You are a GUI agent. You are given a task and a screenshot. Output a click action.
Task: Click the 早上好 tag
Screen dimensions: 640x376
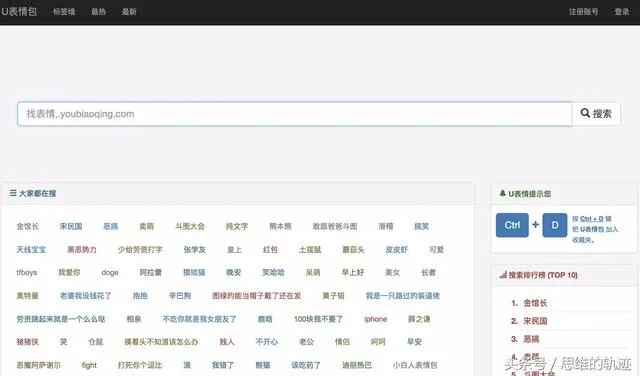coord(353,272)
